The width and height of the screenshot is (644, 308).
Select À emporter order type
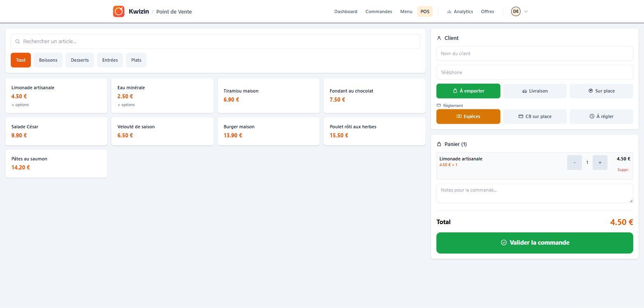(x=468, y=91)
